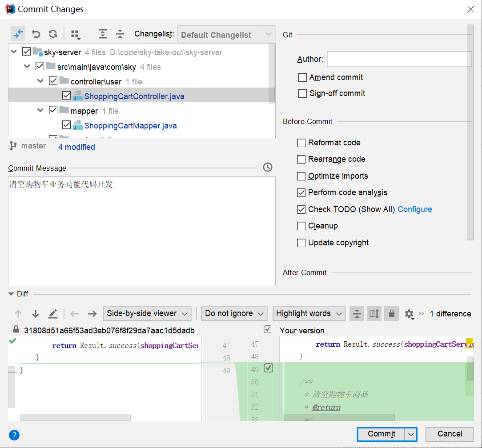The image size is (482, 448).
Task: Open Do not ignore dropdown
Action: point(234,314)
